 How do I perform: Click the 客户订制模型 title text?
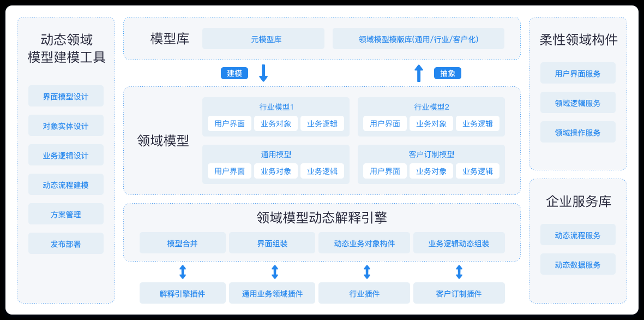point(432,155)
